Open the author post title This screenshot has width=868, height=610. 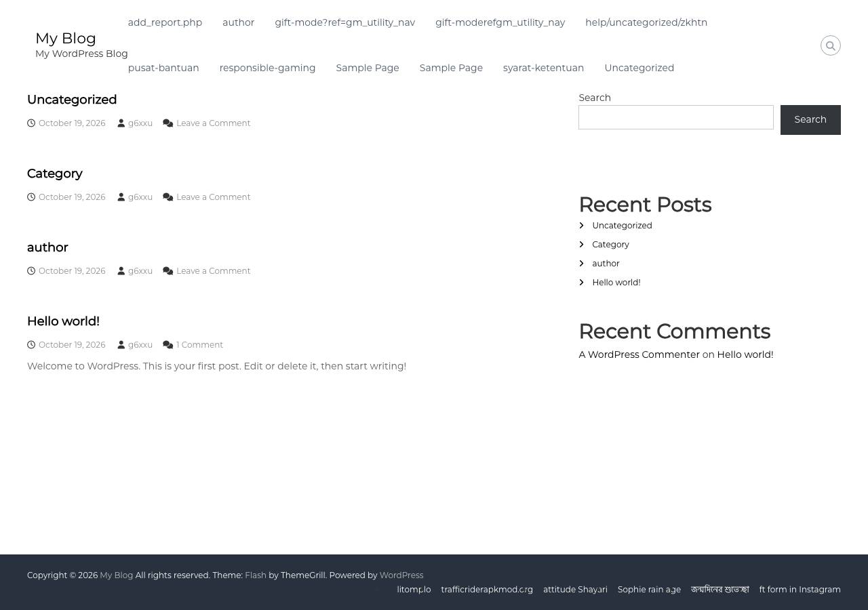(47, 247)
